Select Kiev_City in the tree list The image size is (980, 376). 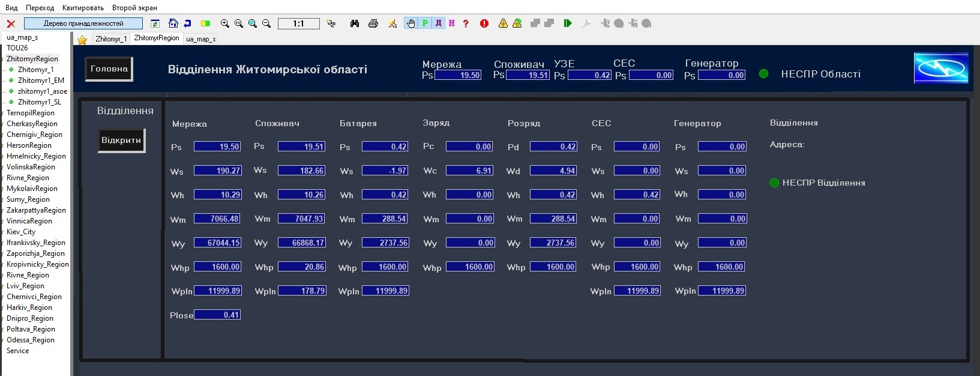tap(21, 232)
